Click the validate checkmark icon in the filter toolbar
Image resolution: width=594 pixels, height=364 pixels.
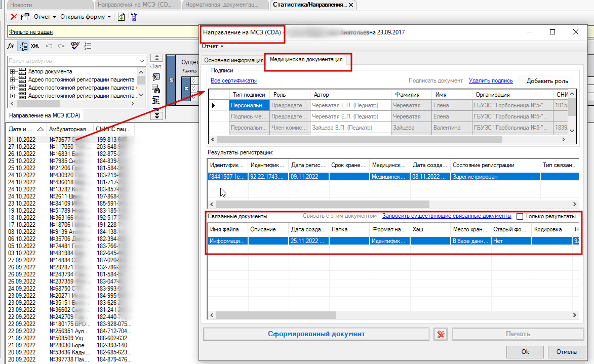click(x=75, y=46)
